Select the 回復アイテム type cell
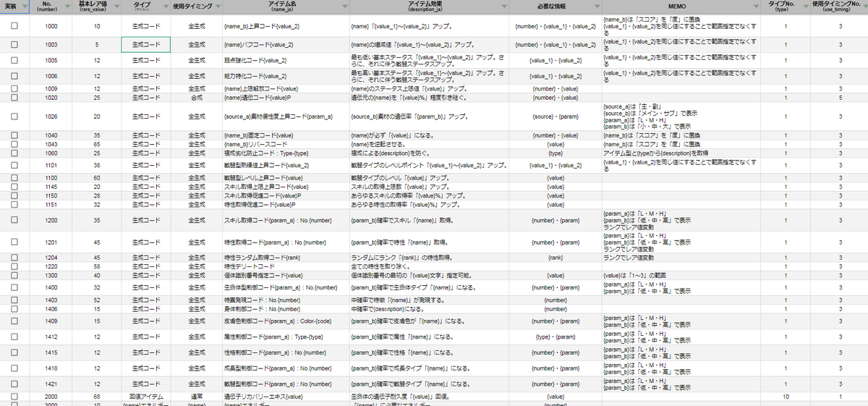868x406 pixels. [146, 397]
